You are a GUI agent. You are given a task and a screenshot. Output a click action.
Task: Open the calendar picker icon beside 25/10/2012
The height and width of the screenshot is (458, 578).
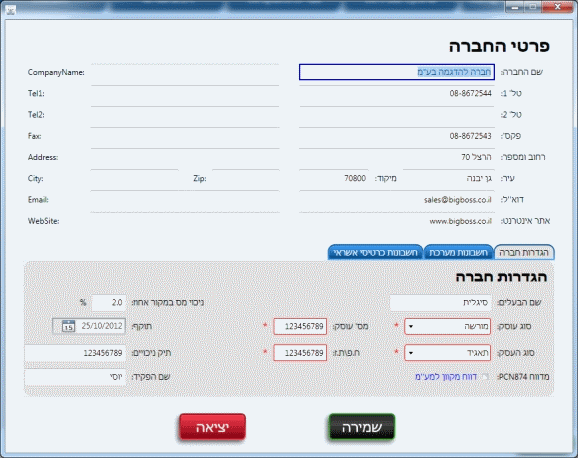click(68, 326)
